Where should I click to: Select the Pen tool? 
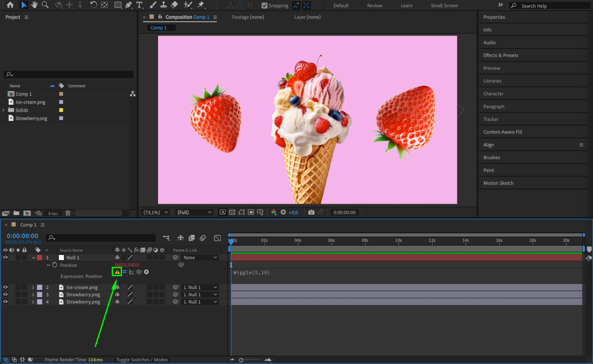(128, 5)
